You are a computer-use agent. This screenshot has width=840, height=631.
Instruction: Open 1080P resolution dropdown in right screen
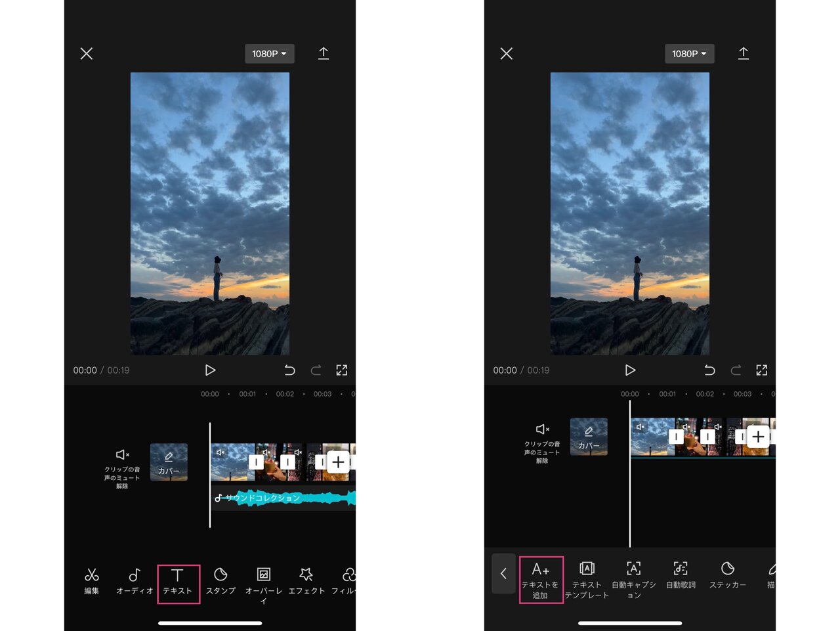(x=690, y=54)
